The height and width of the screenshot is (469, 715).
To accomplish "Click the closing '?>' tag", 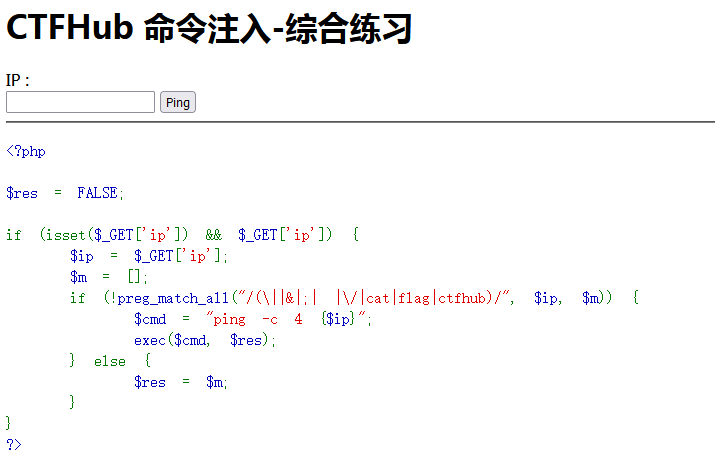I will (14, 444).
